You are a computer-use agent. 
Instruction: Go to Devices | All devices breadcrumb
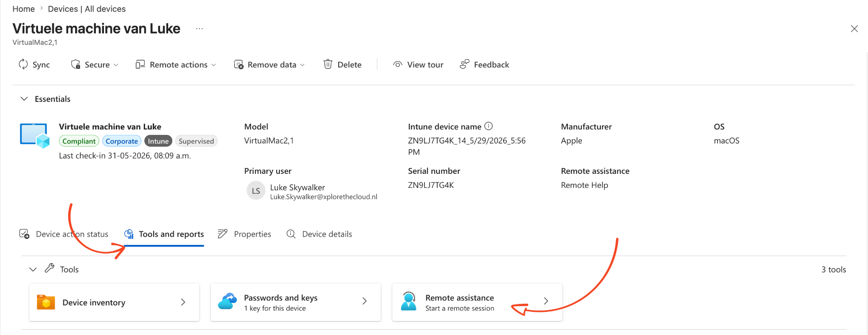[87, 9]
